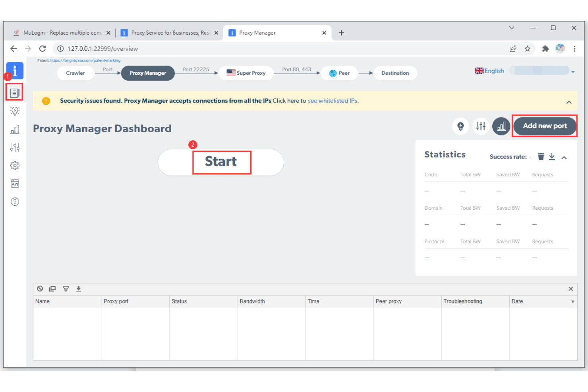Viewport: 588px width, 392px height.
Task: Open the Date column sort arrow
Action: pos(573,302)
